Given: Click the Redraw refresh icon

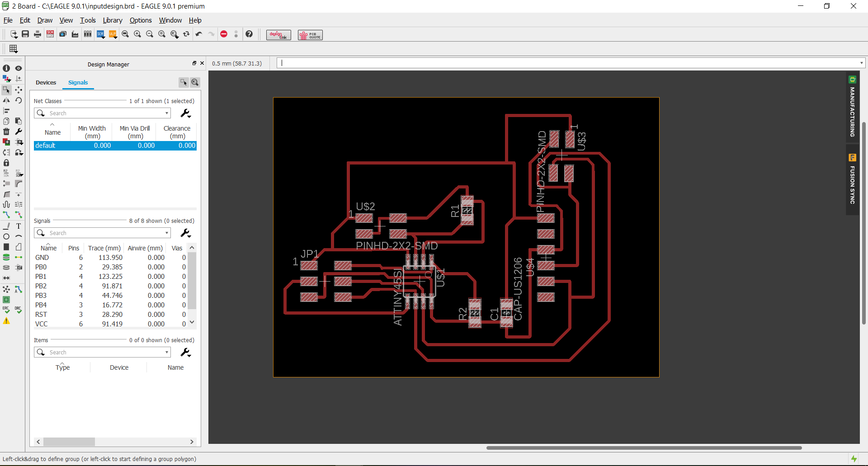Looking at the screenshot, I should click(186, 34).
